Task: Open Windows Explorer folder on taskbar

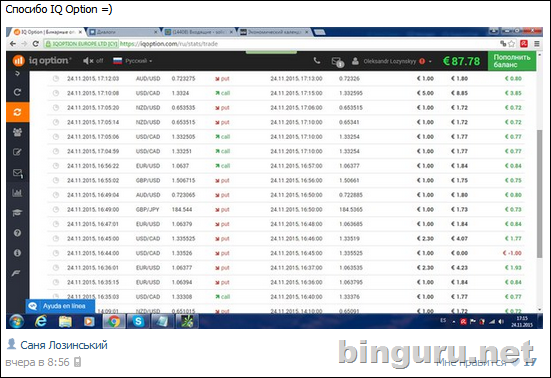Action: pyautogui.click(x=65, y=321)
